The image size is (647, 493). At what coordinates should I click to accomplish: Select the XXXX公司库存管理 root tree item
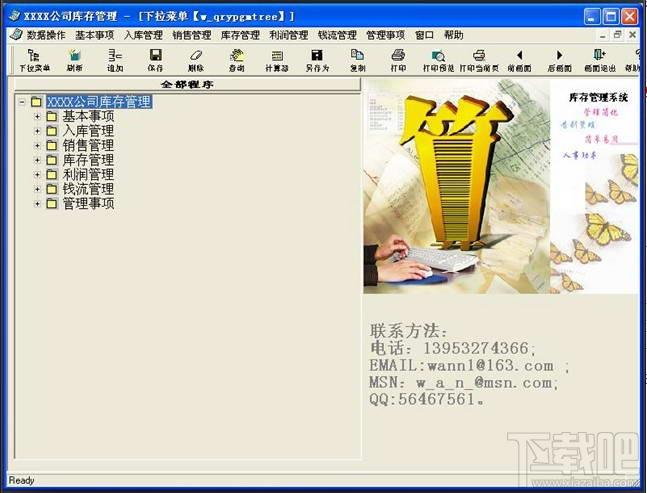tap(99, 102)
